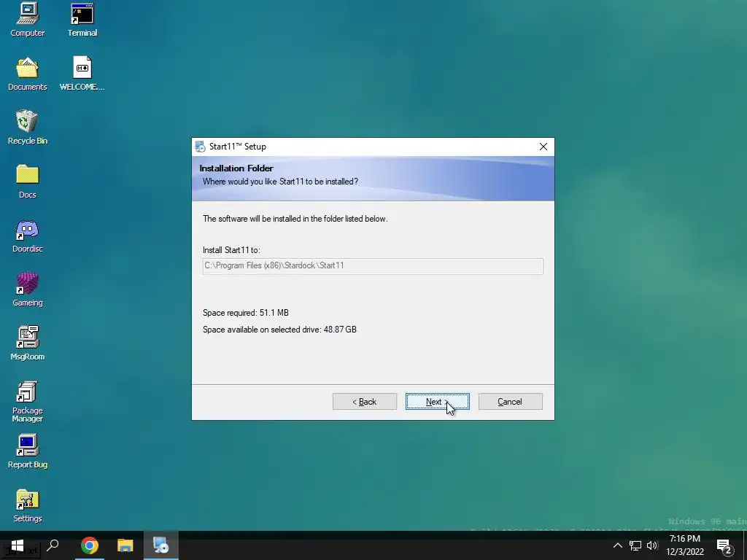Select the Settings desktop icon
Viewport: 747px width, 560px height.
tap(28, 506)
